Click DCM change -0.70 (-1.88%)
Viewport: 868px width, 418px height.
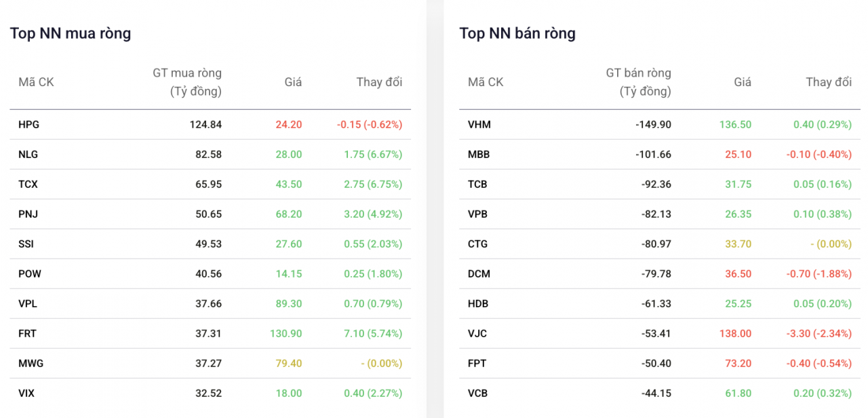pyautogui.click(x=818, y=274)
